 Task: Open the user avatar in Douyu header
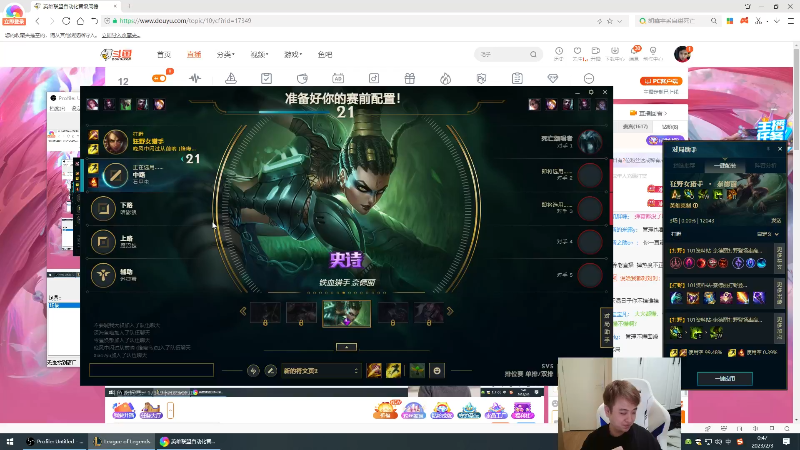[682, 54]
